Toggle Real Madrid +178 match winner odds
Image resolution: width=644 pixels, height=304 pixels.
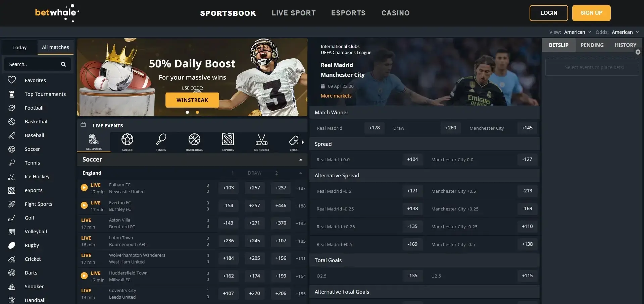pos(374,128)
